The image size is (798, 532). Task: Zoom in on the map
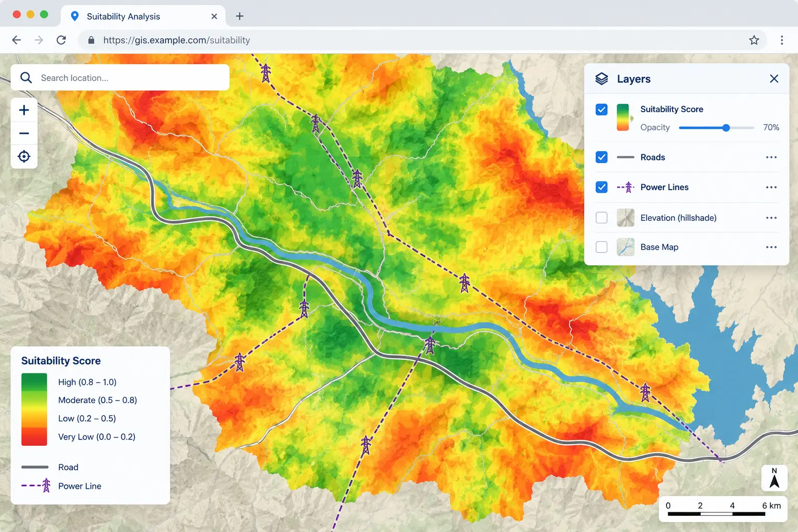24,110
